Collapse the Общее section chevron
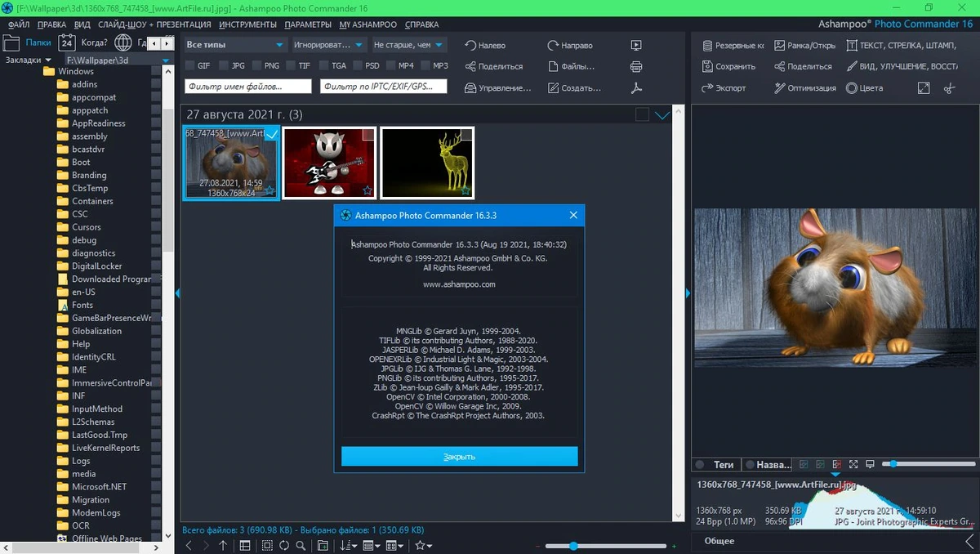The width and height of the screenshot is (980, 554). tap(969, 540)
